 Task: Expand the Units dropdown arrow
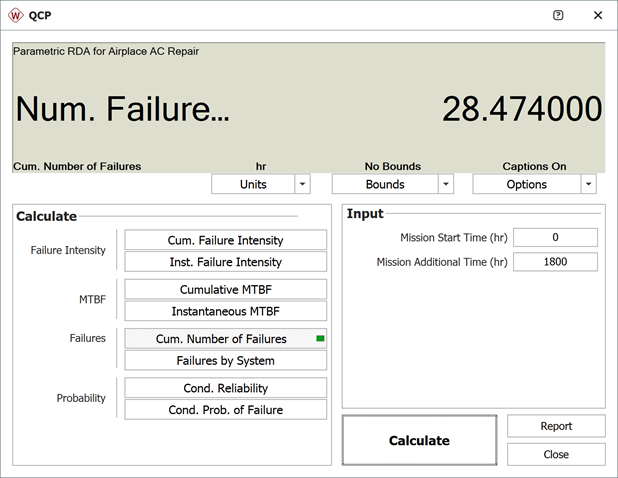point(303,184)
